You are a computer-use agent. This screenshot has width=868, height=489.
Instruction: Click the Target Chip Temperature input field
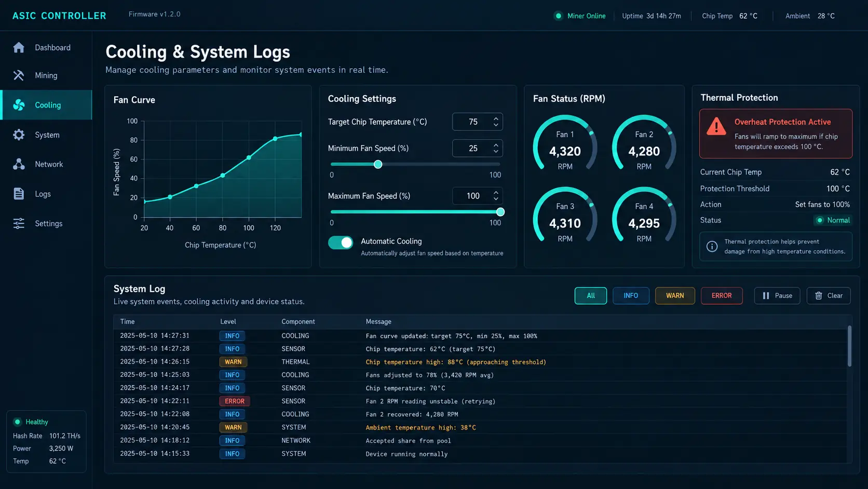pyautogui.click(x=478, y=122)
